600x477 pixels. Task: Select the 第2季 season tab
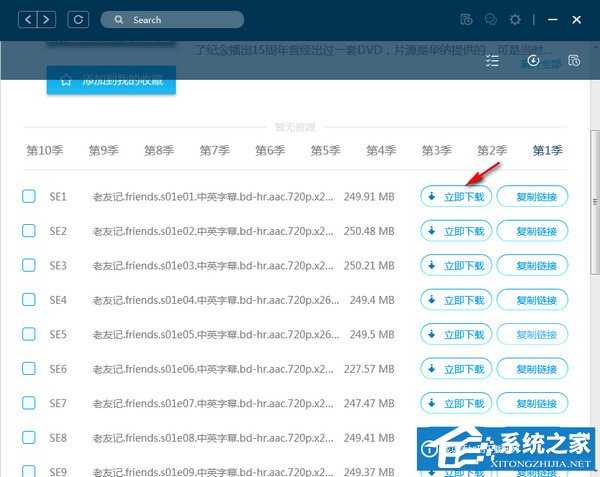pyautogui.click(x=492, y=151)
